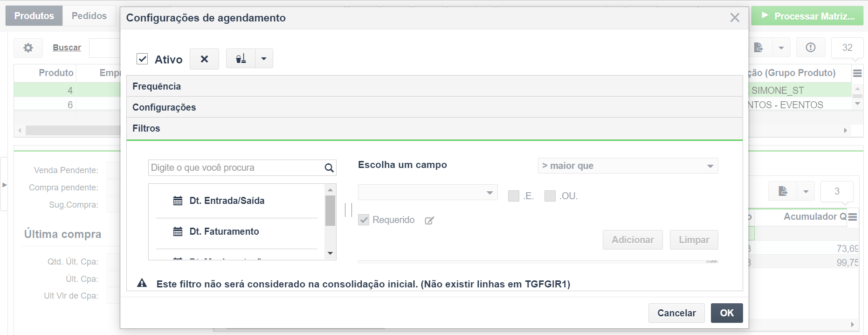Image resolution: width=868 pixels, height=335 pixels.
Task: Select the Dt. Entrada/Saída calendar field
Action: pyautogui.click(x=227, y=201)
